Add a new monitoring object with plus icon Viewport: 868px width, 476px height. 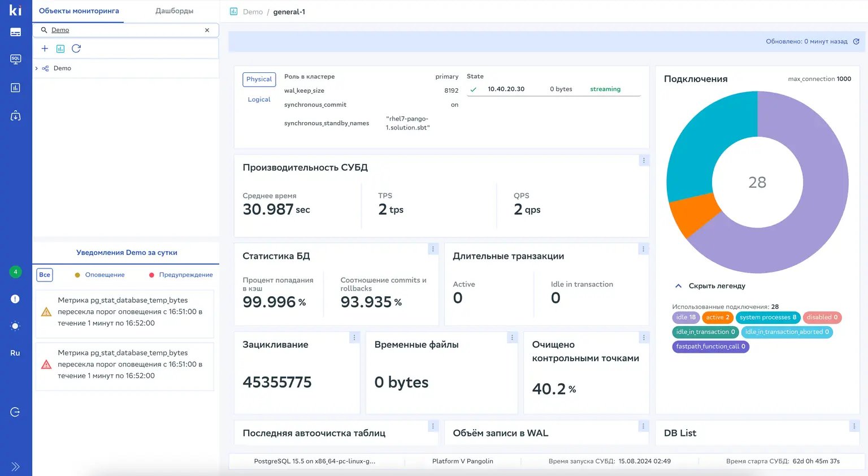coord(45,49)
